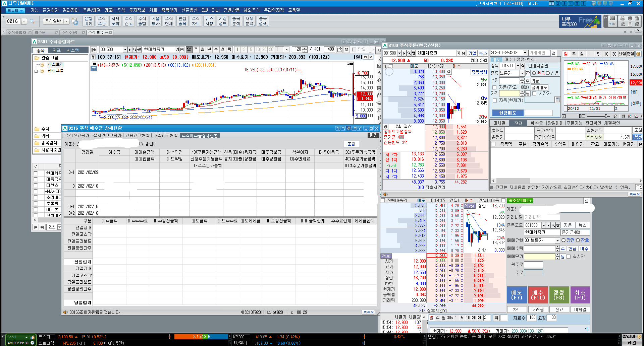This screenshot has width=644, height=346.
Task: Open the 투자정보 menu
Action: tap(137, 10)
